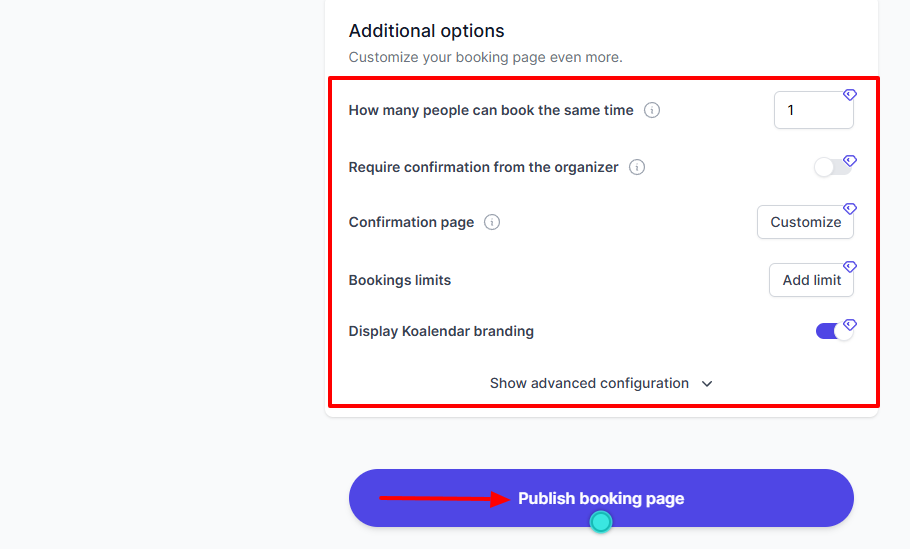The width and height of the screenshot is (910, 549).
Task: Click diamond badge on Koalendar branding toggle
Action: pos(850,325)
